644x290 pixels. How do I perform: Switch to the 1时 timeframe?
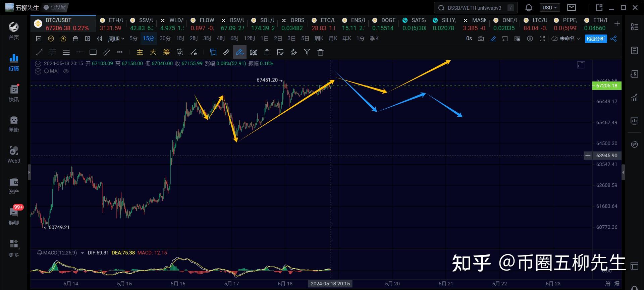pos(180,39)
